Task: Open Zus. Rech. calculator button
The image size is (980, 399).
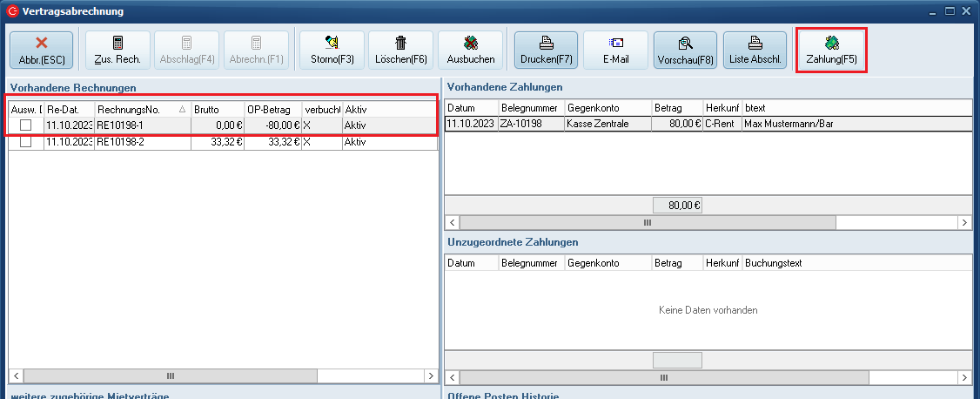Action: point(117,50)
